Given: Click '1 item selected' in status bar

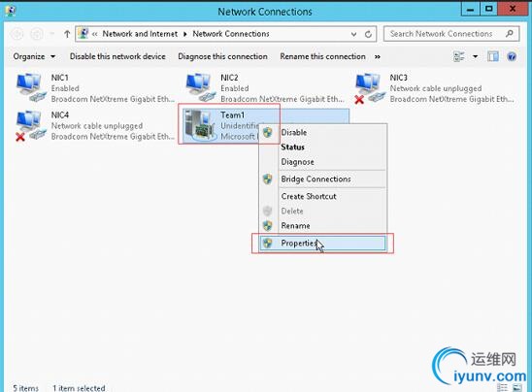Looking at the screenshot, I should [79, 388].
